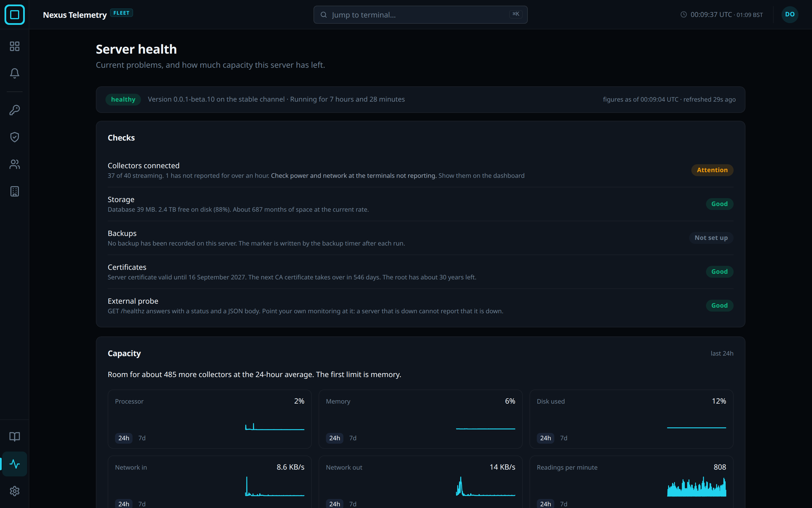Viewport: 812px width, 508px height.
Task: Click the search magnifier icon
Action: [x=323, y=15]
